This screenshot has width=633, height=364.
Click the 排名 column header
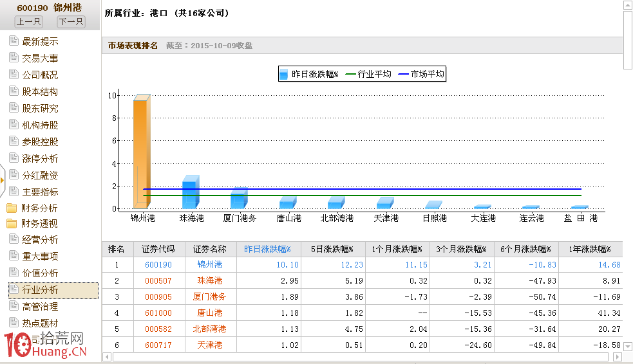click(117, 249)
